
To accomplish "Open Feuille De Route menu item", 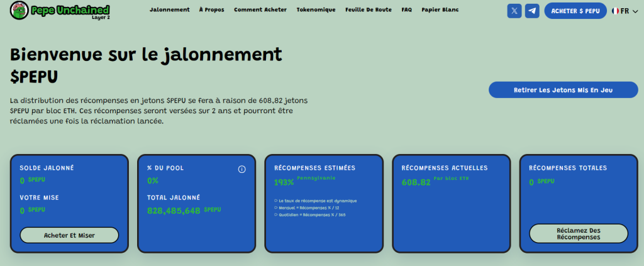I will coord(369,10).
